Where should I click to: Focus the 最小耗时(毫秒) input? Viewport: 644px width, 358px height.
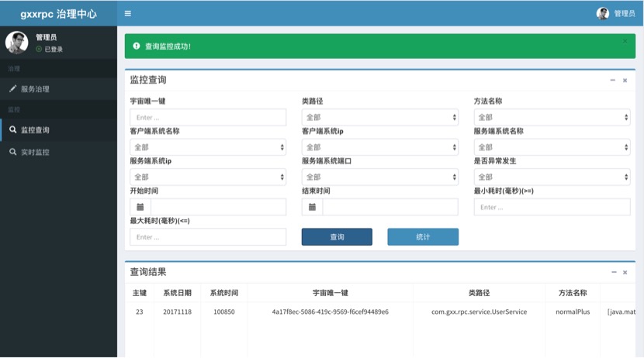552,207
